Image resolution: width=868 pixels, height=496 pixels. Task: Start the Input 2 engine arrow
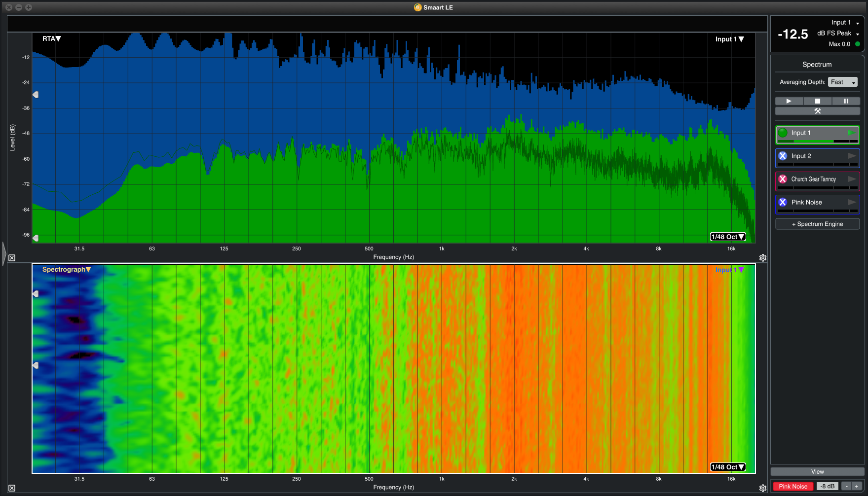pos(852,156)
